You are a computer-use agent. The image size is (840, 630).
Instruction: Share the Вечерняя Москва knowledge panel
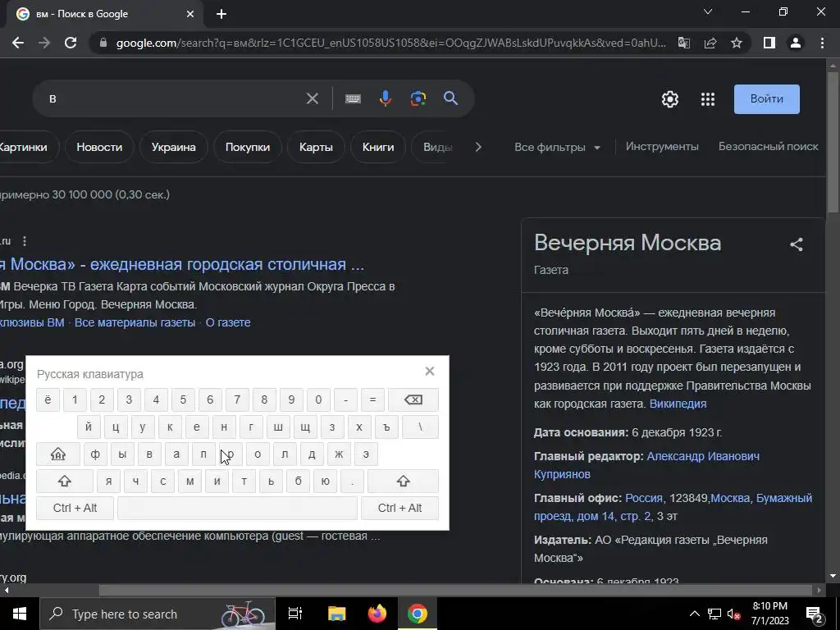pyautogui.click(x=796, y=244)
